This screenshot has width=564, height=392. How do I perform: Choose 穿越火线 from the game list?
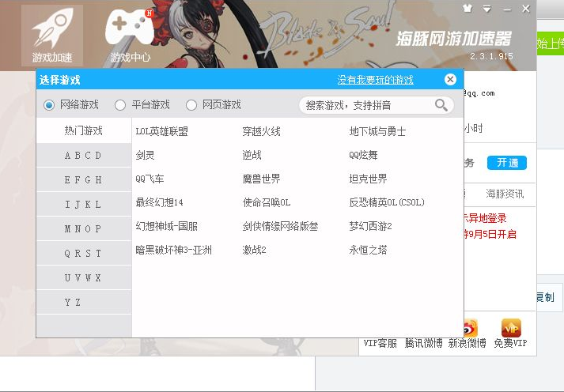pyautogui.click(x=262, y=131)
